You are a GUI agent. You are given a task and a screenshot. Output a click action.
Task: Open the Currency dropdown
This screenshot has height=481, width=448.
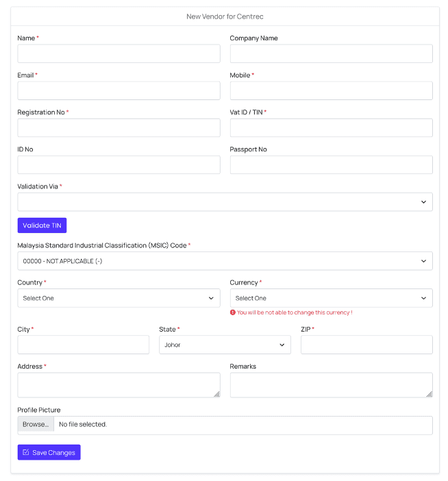331,298
